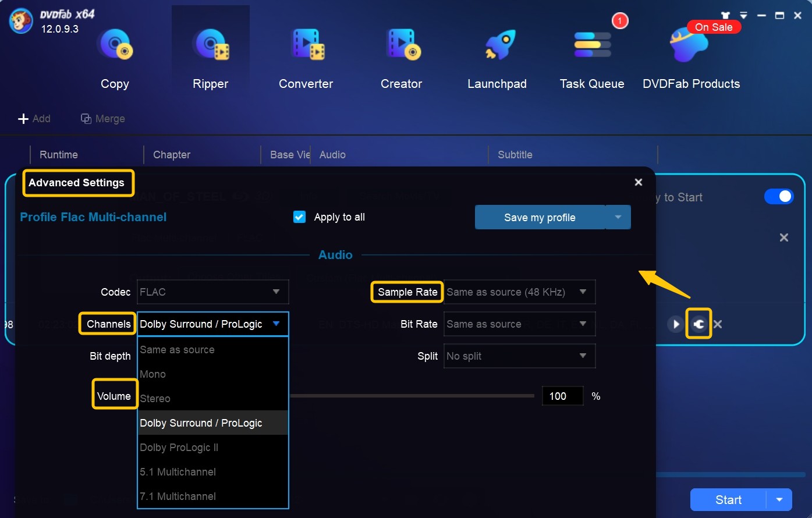
Task: Click the Profile Flac Multi-channel title
Action: pyautogui.click(x=93, y=217)
